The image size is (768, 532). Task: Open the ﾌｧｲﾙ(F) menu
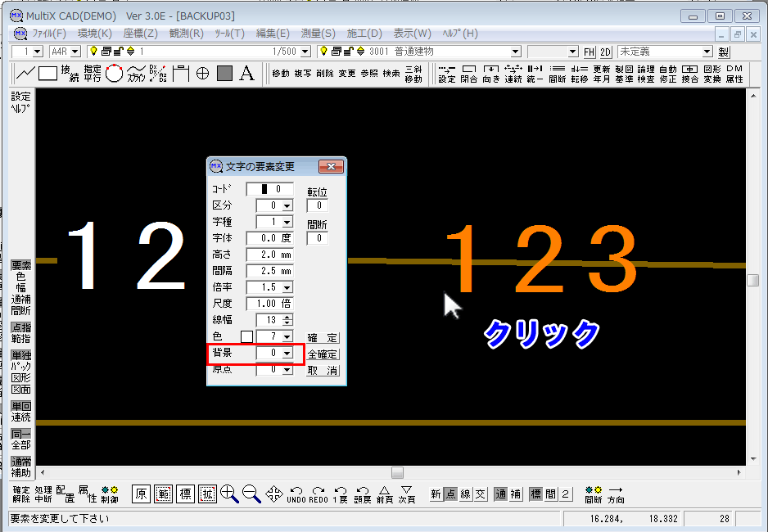click(49, 34)
